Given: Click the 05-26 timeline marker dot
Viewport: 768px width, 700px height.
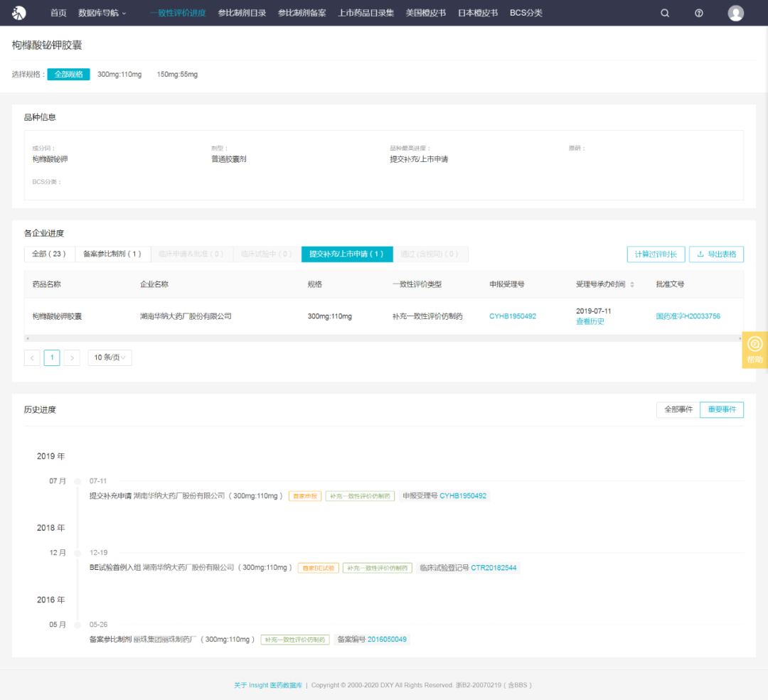Looking at the screenshot, I should pos(78,625).
